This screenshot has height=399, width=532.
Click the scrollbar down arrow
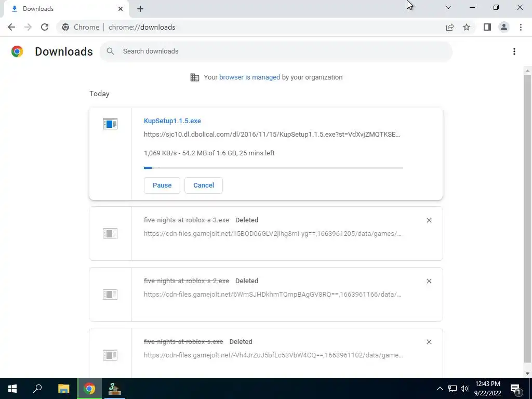(527, 374)
